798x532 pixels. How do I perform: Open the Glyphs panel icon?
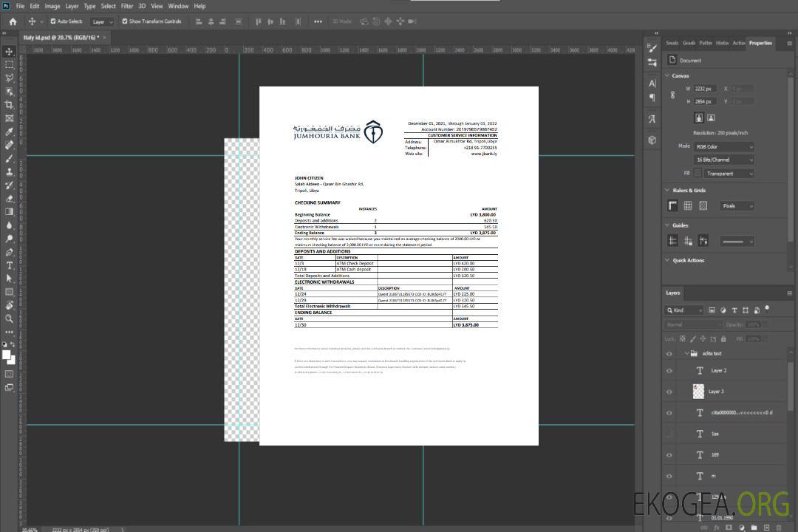[652, 119]
